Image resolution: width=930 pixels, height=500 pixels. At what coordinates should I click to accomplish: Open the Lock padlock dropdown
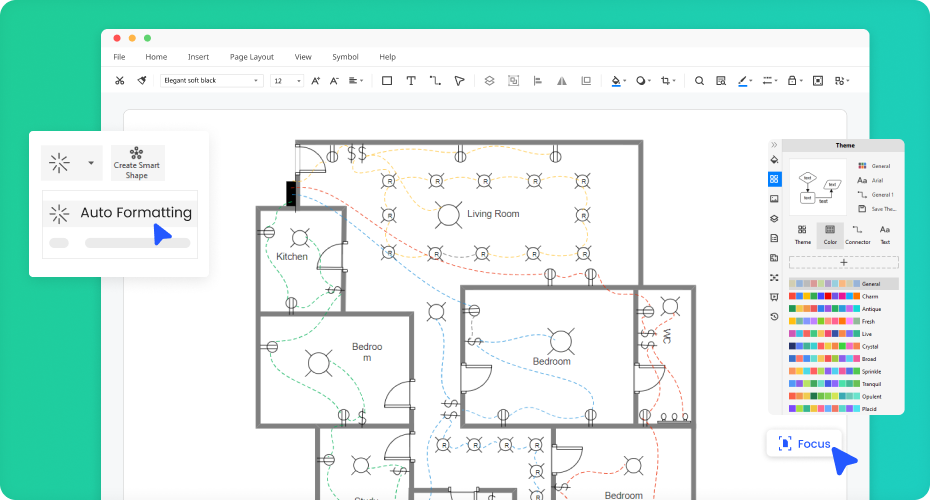[795, 81]
